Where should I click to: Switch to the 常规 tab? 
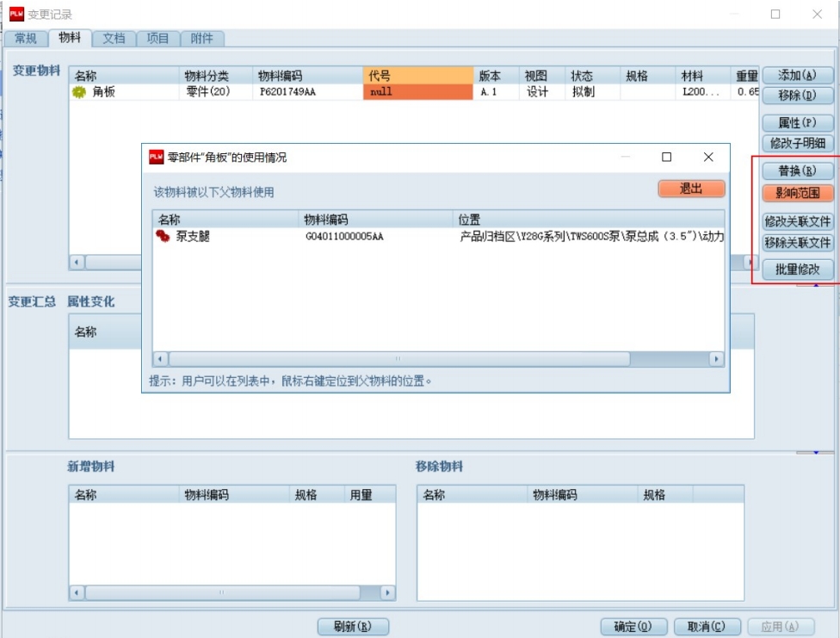point(24,38)
